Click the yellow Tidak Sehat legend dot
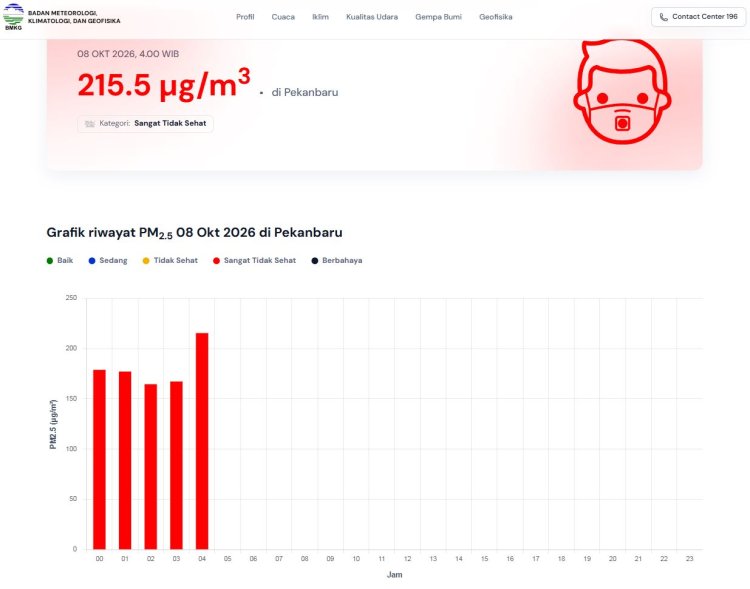The height and width of the screenshot is (589, 750). pos(146,261)
